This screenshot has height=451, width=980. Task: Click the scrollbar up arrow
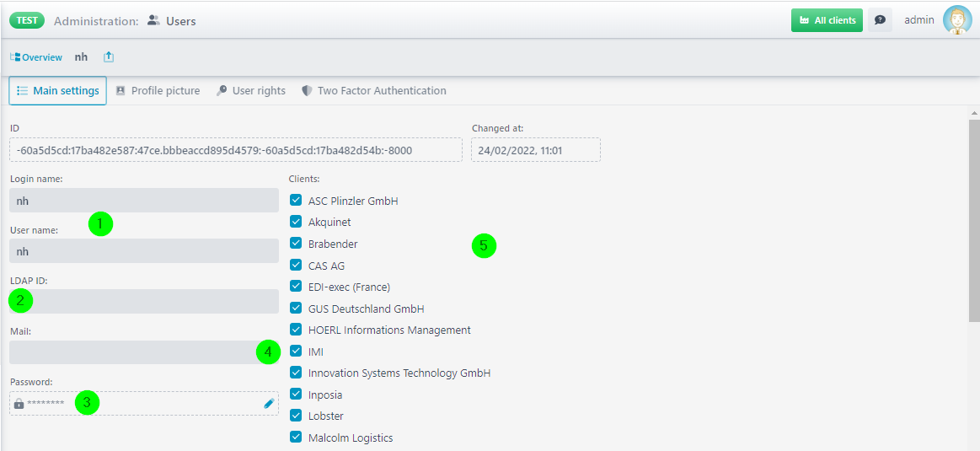pyautogui.click(x=974, y=113)
